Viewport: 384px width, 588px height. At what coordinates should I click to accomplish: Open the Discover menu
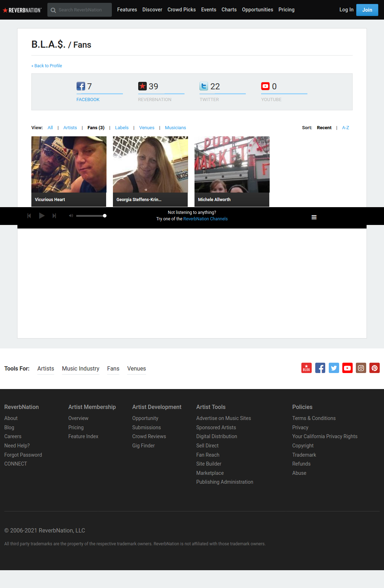pos(152,10)
